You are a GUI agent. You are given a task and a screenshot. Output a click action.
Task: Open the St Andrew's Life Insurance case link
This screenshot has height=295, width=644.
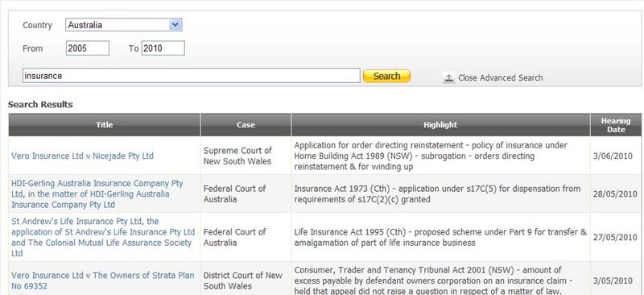coord(103,238)
